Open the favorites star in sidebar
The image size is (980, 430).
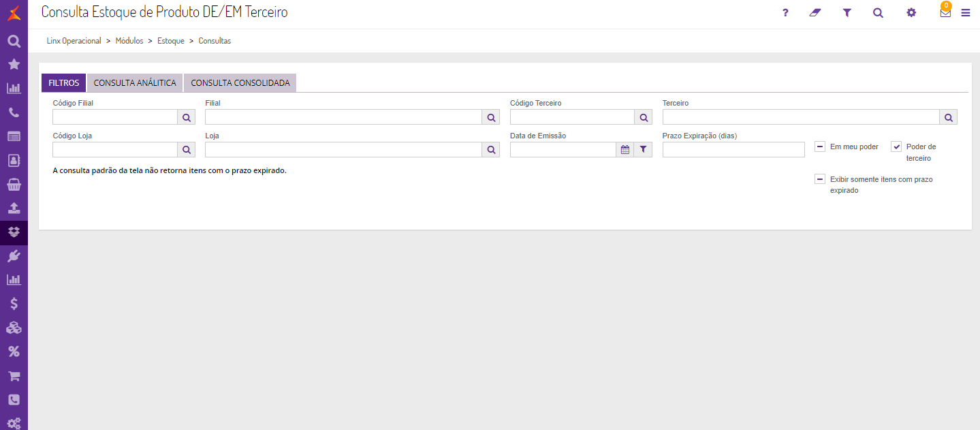[14, 64]
